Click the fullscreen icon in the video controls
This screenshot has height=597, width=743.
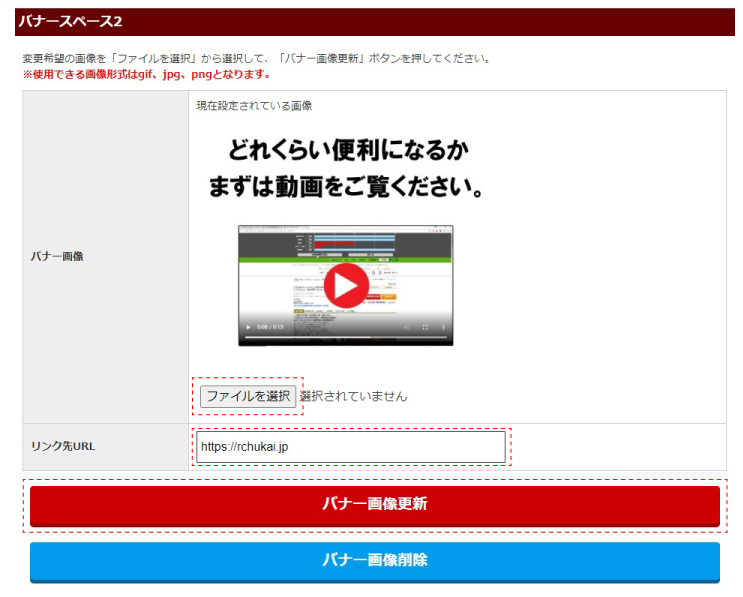tap(425, 327)
